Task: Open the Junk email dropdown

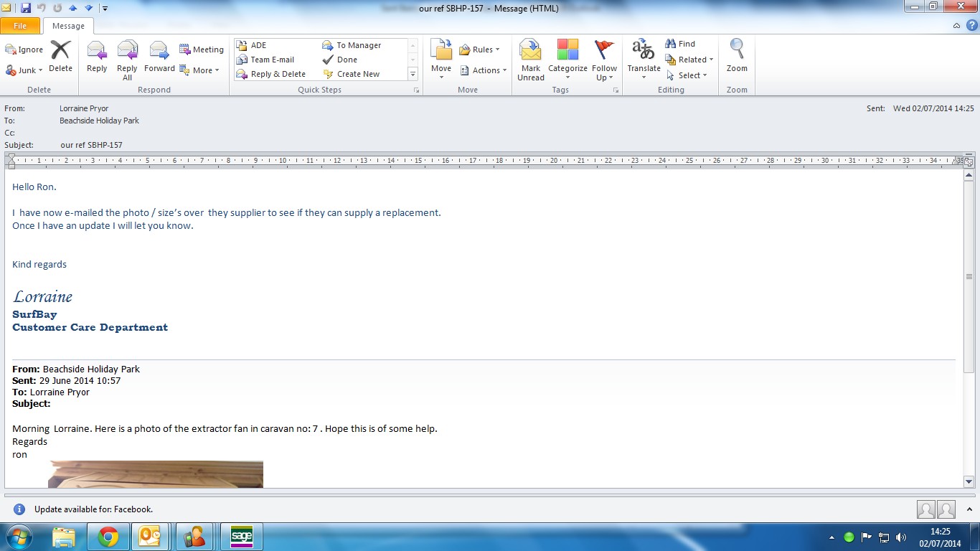Action: tap(24, 70)
